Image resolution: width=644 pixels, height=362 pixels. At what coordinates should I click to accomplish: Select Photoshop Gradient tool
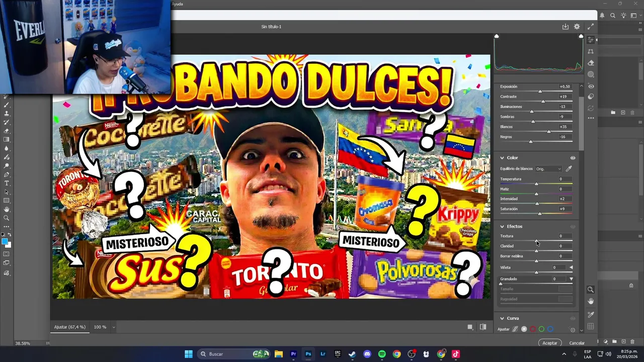[7, 139]
